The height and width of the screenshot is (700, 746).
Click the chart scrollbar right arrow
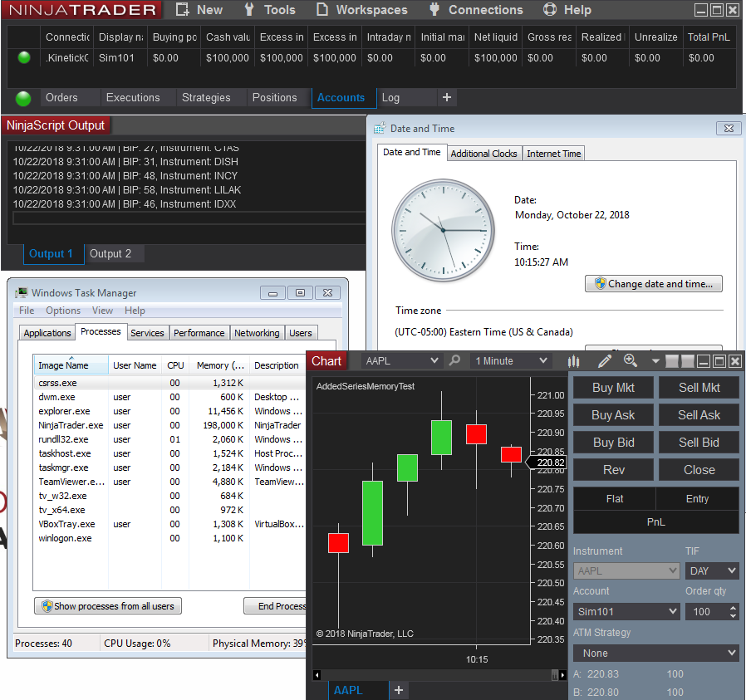click(563, 675)
